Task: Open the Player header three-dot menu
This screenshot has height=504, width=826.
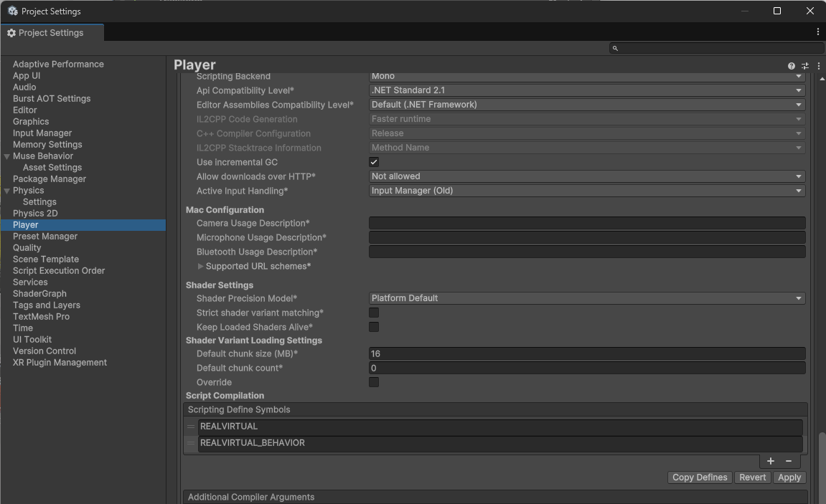Action: [819, 66]
